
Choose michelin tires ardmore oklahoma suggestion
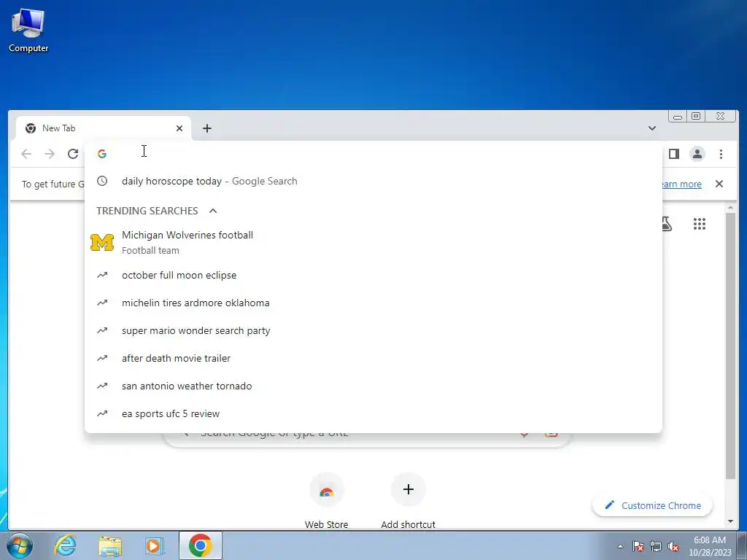click(373, 303)
